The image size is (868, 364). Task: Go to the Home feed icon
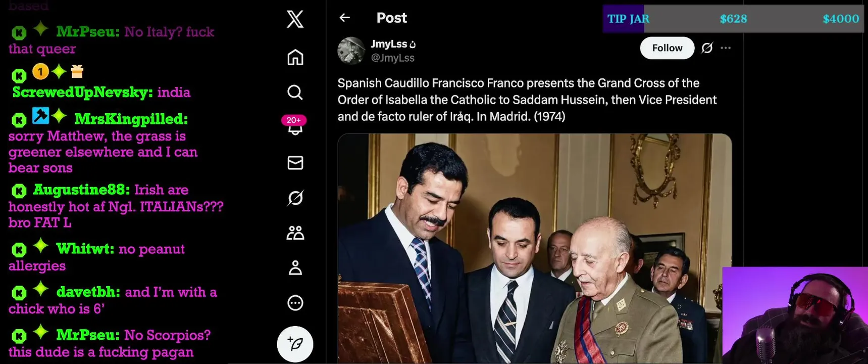295,57
